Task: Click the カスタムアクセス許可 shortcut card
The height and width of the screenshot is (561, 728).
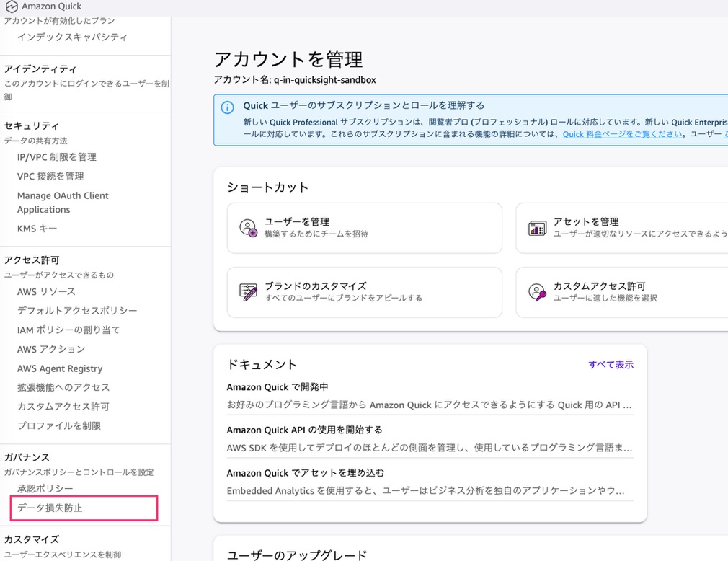Action: point(622,293)
